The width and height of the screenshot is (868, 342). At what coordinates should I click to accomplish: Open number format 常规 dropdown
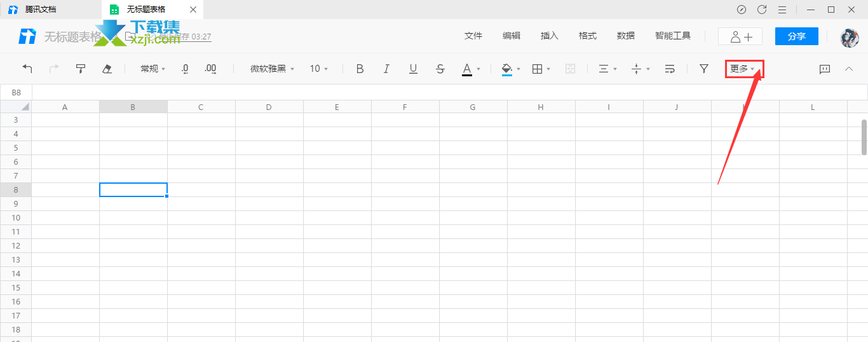point(153,69)
